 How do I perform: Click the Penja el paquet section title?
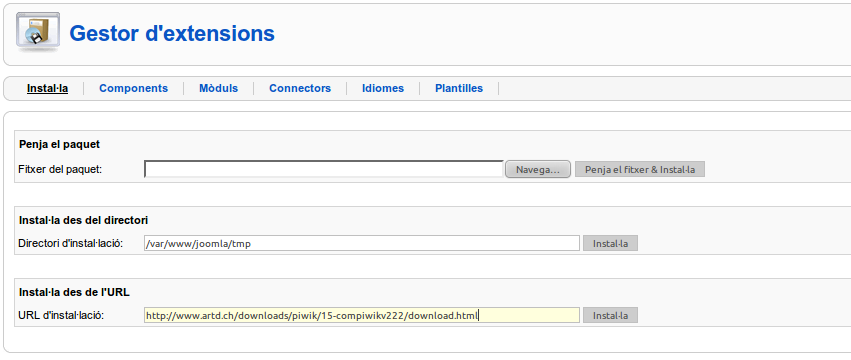click(59, 144)
